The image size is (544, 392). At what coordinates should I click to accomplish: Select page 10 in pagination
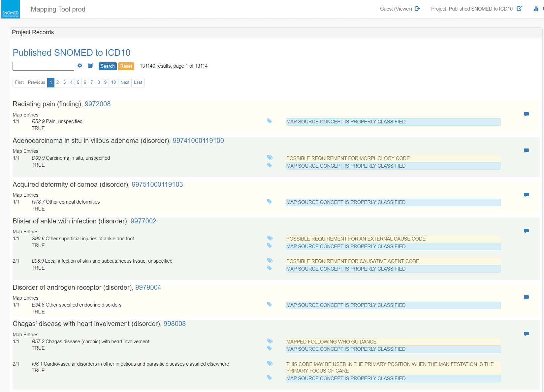point(113,82)
